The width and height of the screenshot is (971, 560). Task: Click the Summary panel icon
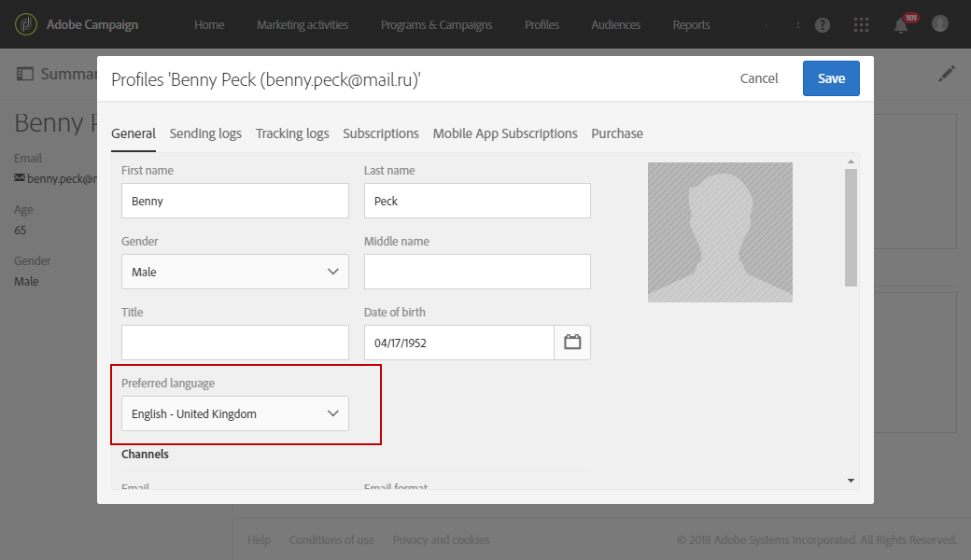(x=25, y=73)
